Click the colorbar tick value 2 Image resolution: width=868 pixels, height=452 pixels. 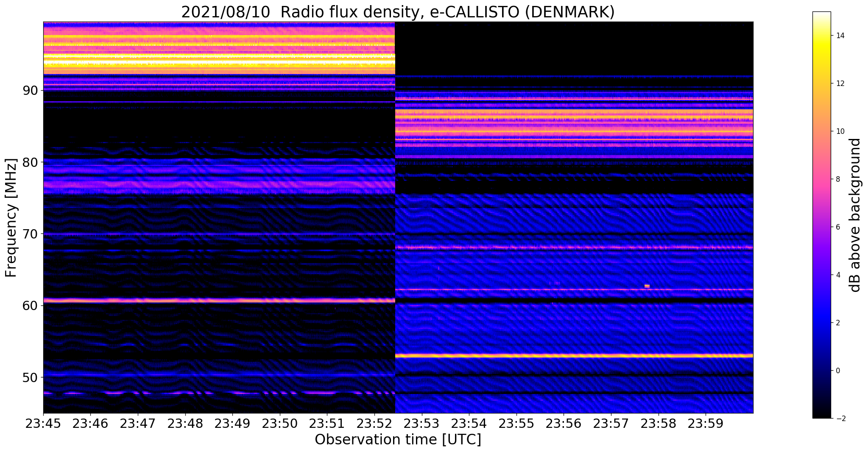click(x=837, y=323)
